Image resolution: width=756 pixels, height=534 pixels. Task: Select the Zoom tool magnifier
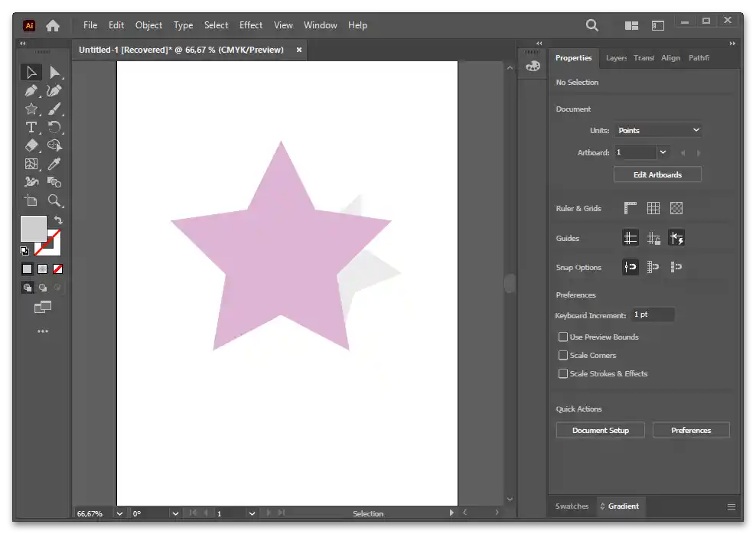(54, 200)
